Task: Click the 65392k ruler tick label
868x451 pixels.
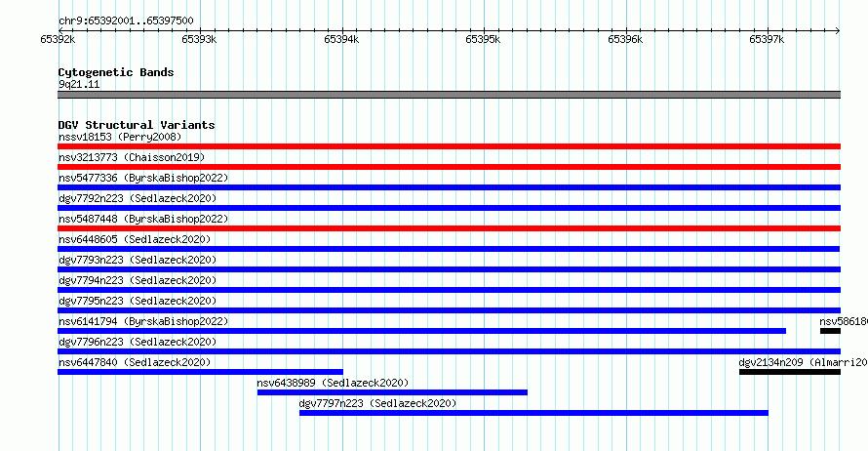Action: point(58,39)
